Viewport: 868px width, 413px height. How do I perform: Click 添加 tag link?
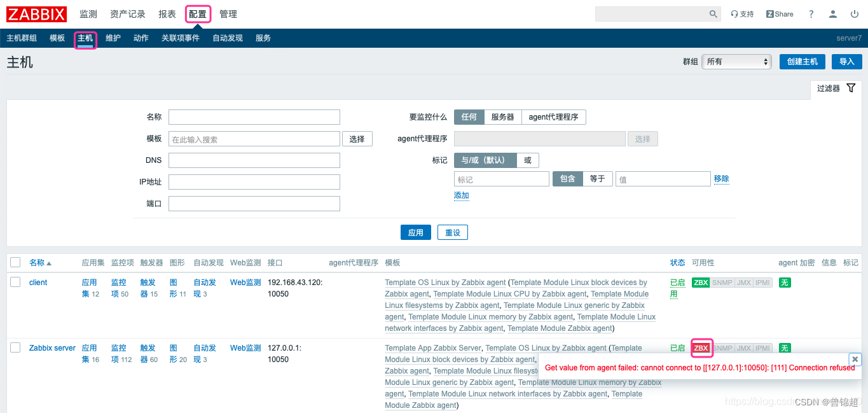point(462,195)
